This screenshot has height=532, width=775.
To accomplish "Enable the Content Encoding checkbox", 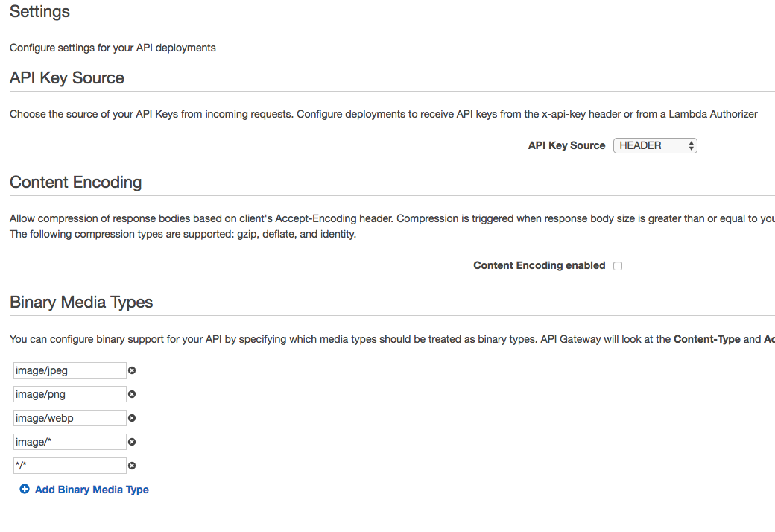I will coord(618,266).
